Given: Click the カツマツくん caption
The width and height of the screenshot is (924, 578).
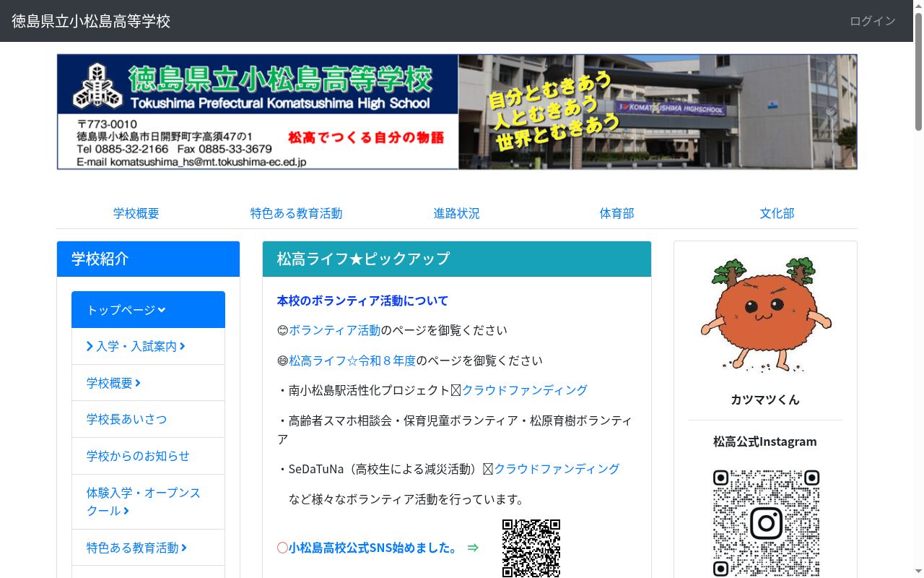Looking at the screenshot, I should (x=765, y=400).
